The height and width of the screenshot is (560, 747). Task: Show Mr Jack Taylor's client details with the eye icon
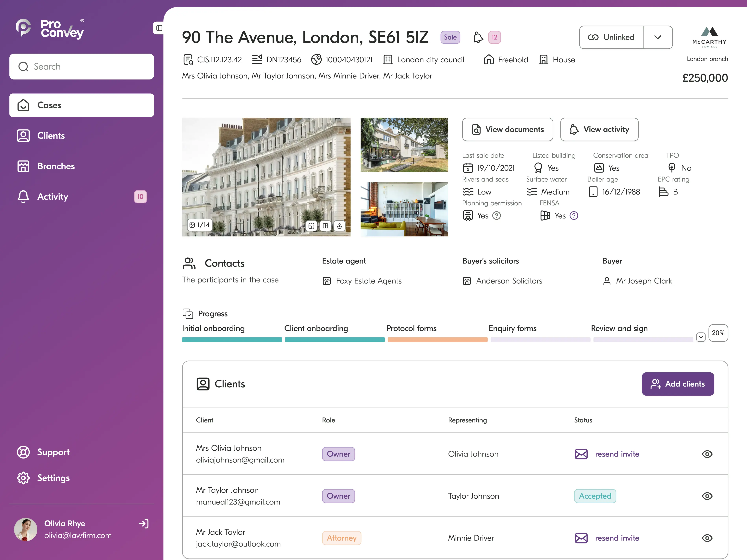pos(707,538)
